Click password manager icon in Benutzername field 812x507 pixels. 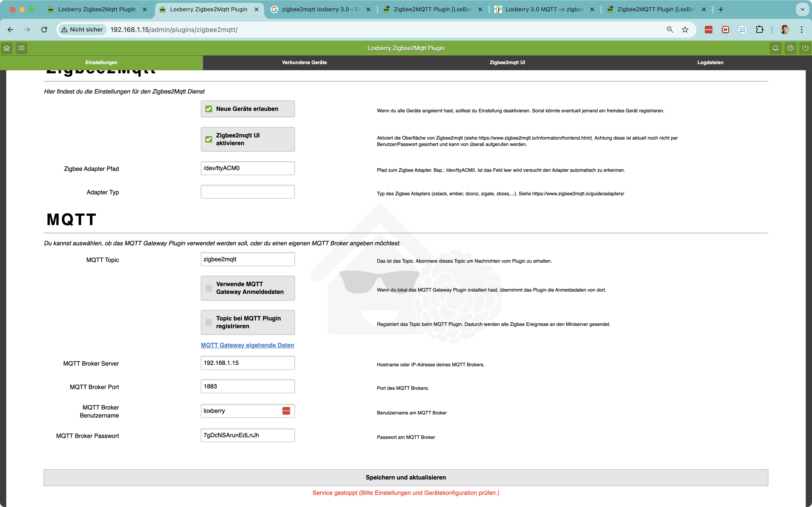[286, 411]
